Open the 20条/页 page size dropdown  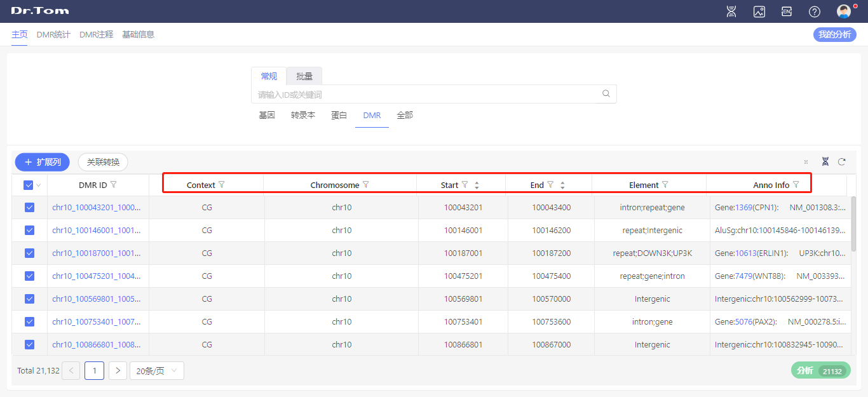coord(156,371)
